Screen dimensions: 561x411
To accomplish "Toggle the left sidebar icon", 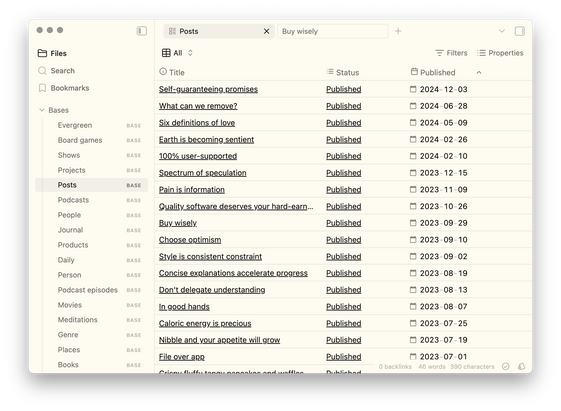I will pyautogui.click(x=142, y=31).
